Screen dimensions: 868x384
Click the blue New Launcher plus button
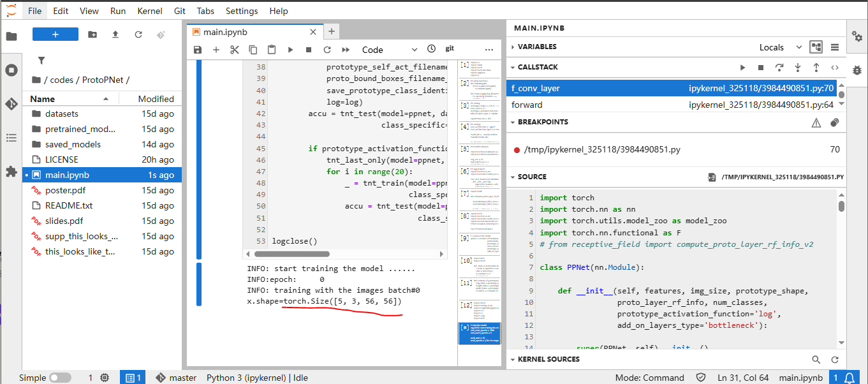(x=55, y=34)
